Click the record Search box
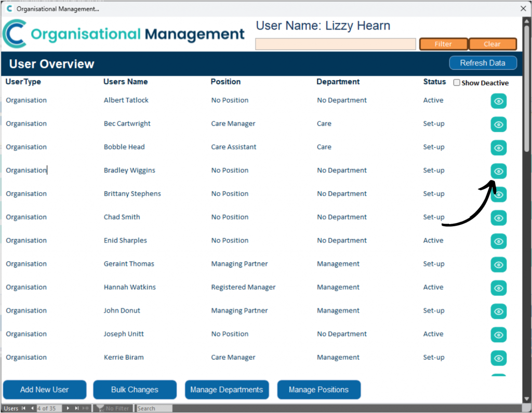532x413 pixels. click(x=154, y=408)
